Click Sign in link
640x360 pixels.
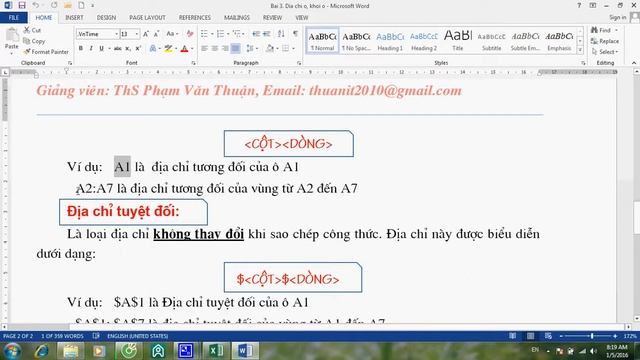pos(618,17)
